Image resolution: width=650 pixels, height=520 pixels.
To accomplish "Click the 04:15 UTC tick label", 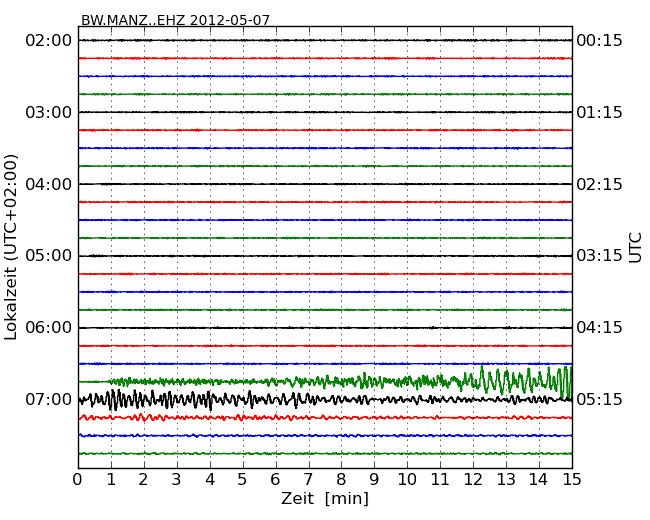I will (599, 328).
